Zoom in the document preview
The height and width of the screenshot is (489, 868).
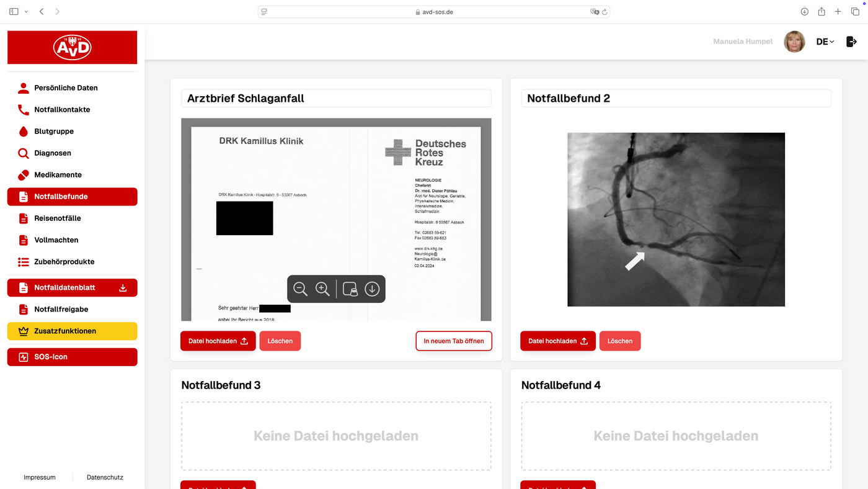coord(322,289)
